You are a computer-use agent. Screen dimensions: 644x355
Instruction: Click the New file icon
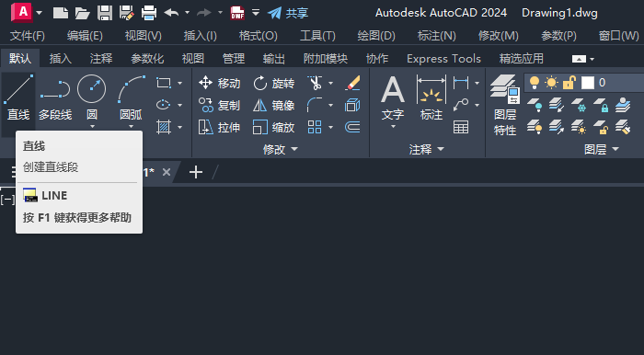click(61, 13)
